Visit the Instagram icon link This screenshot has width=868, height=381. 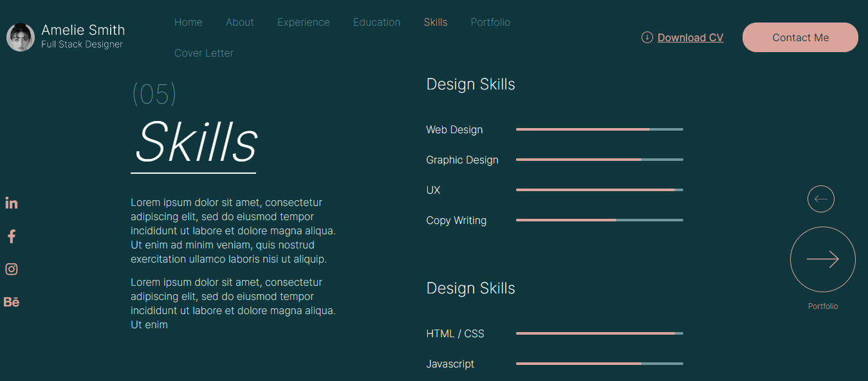(x=12, y=269)
